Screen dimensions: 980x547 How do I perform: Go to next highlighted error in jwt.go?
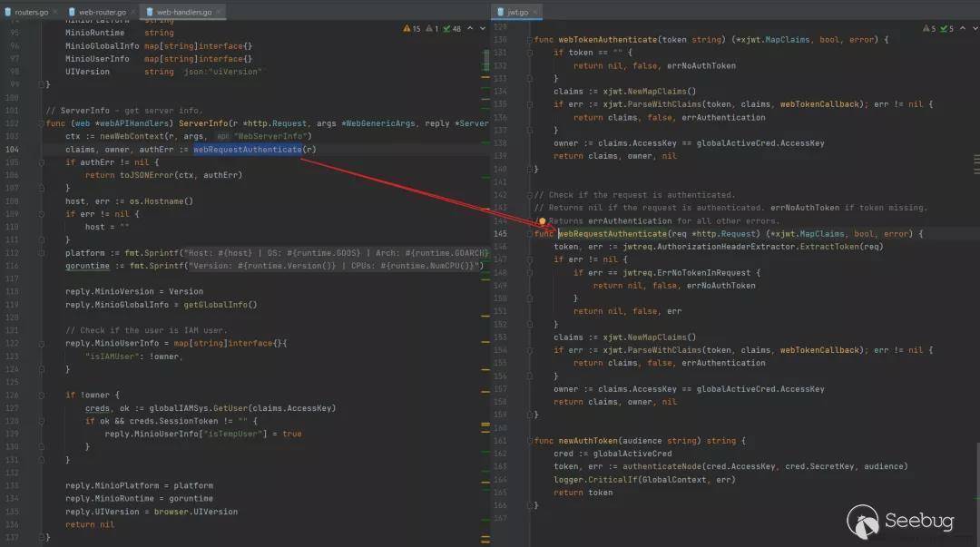(x=973, y=29)
